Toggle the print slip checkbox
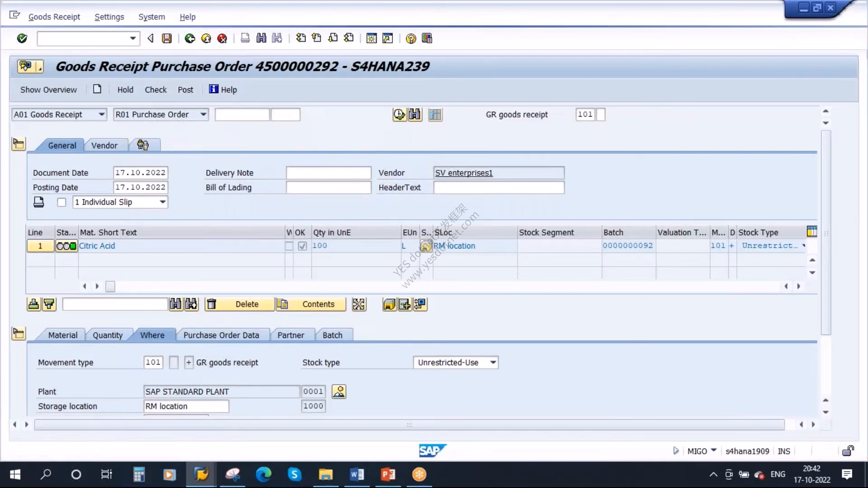 62,202
